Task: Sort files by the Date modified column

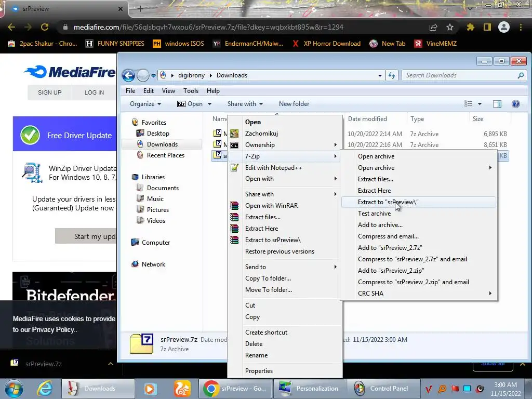Action: [x=367, y=119]
